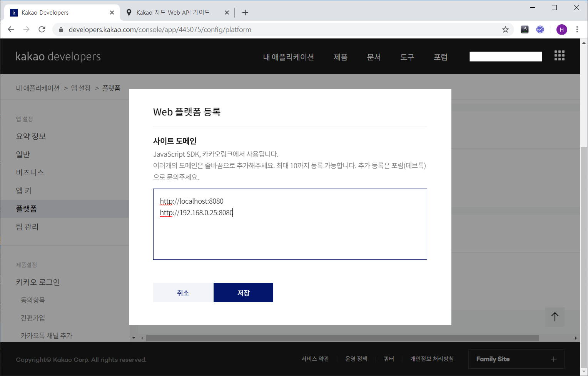
Task: Click the header search box
Action: (506, 57)
